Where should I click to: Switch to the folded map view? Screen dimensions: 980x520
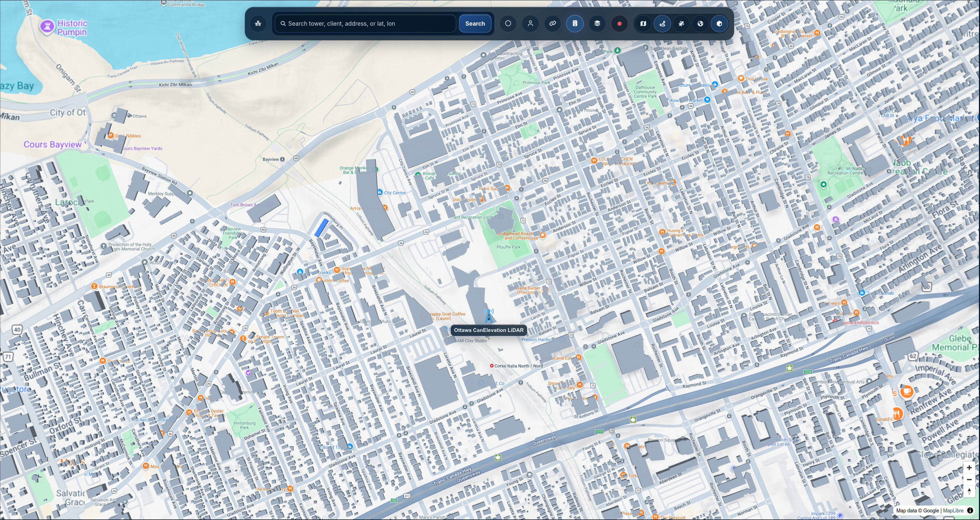click(x=643, y=23)
